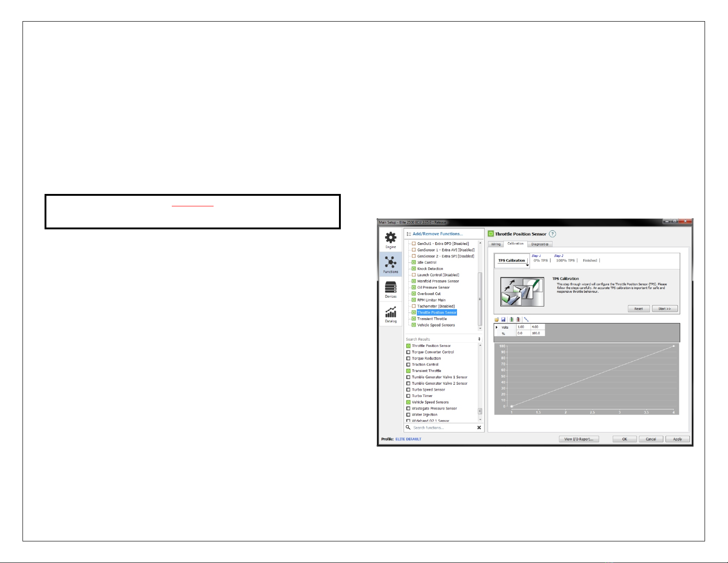Switch to the Wiring tab

coord(496,244)
